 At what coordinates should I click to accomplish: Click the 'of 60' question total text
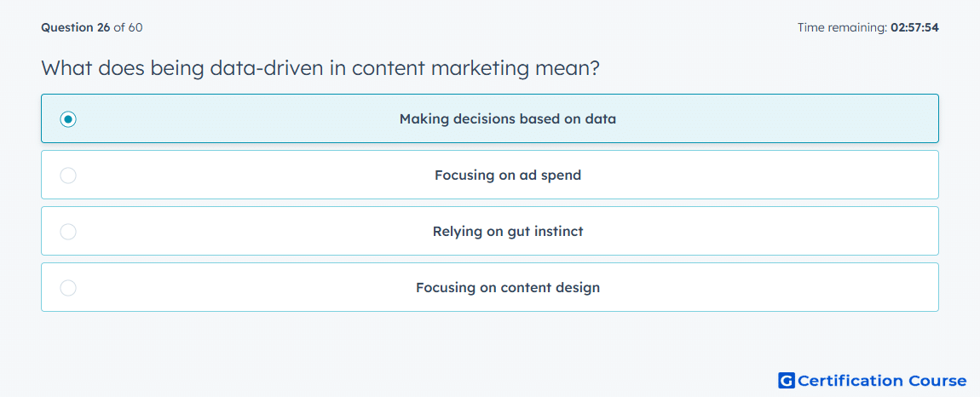(x=128, y=27)
